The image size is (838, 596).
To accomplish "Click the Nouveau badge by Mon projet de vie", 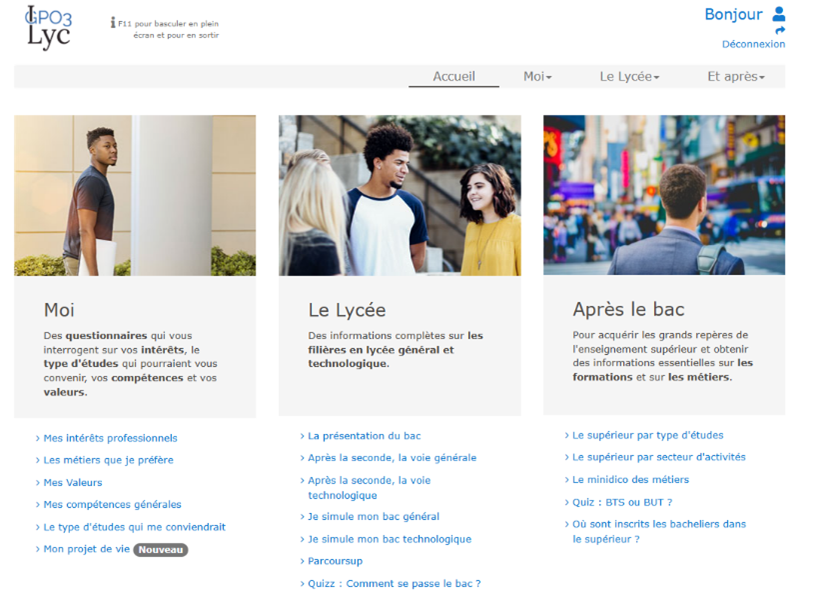I will tap(161, 549).
